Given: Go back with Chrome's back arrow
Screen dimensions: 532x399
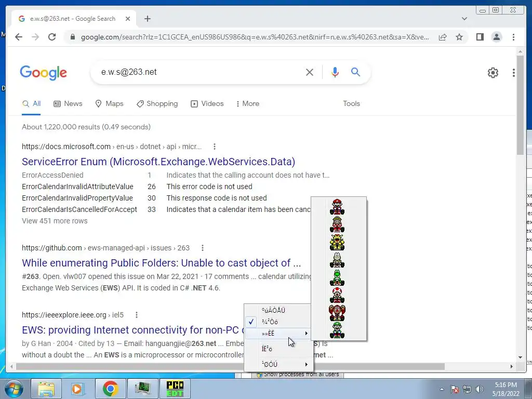Looking at the screenshot, I should 19,37.
